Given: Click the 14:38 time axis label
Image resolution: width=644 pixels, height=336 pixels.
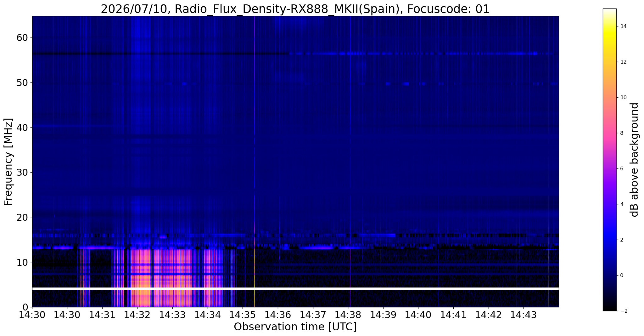Looking at the screenshot, I should 348,314.
